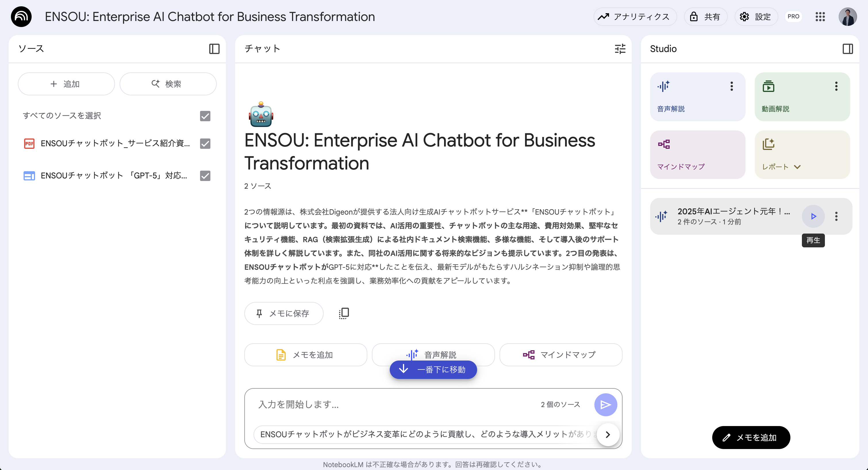Open the Google apps grid icon
Image resolution: width=868 pixels, height=470 pixels.
(x=820, y=16)
